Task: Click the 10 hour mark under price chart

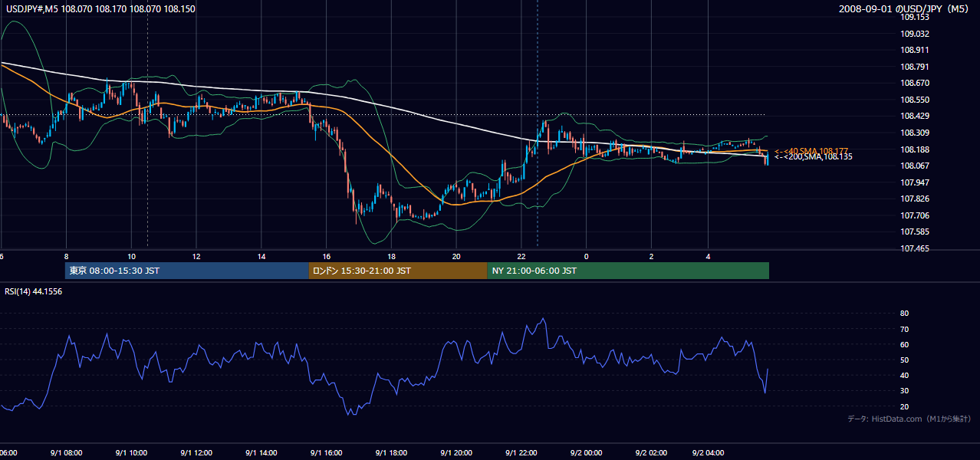Action: click(131, 257)
